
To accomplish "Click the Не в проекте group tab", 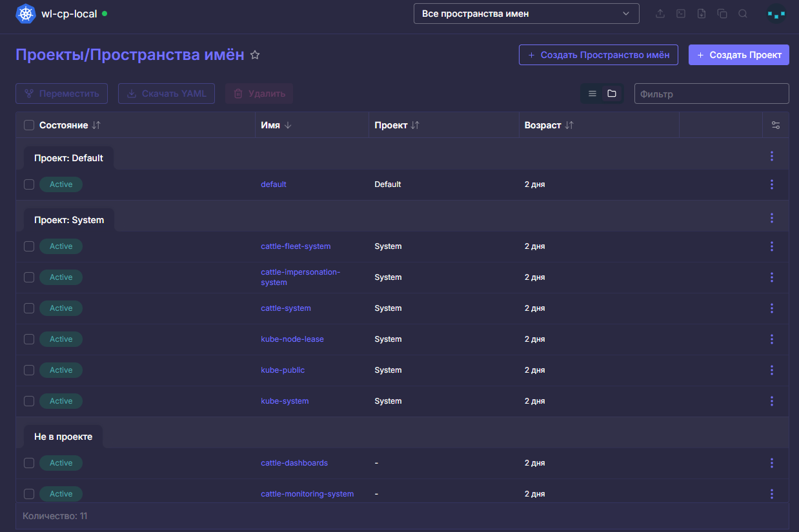I will [63, 437].
